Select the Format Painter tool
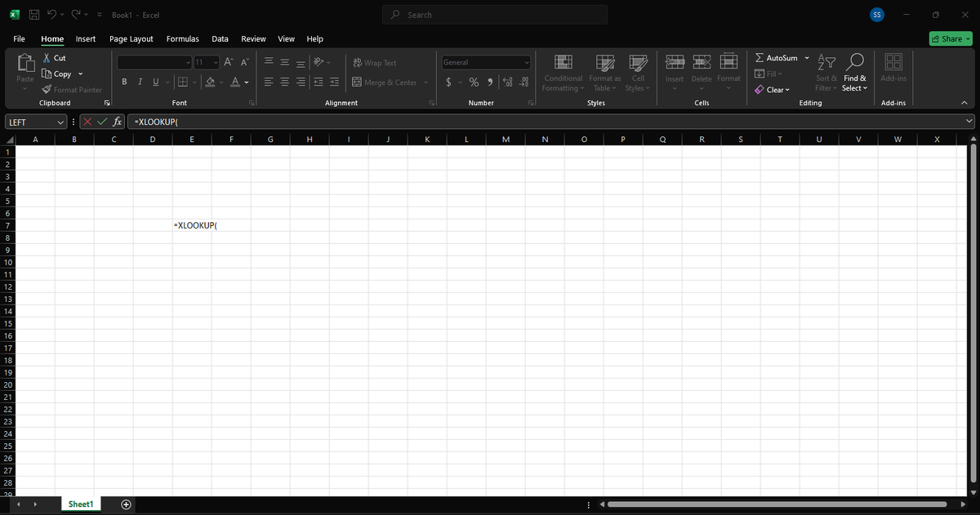This screenshot has height=515, width=980. tap(72, 89)
